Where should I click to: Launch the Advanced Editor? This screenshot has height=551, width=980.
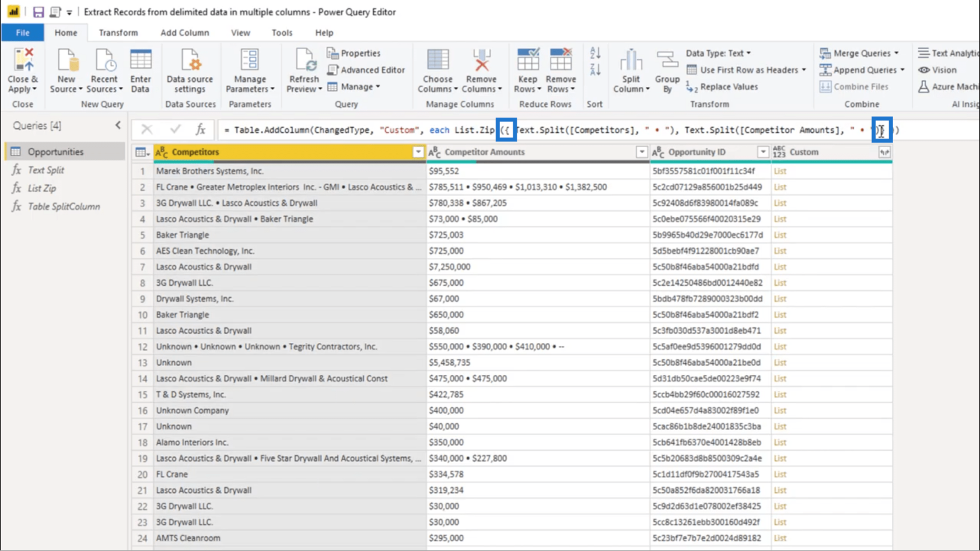[x=366, y=70]
